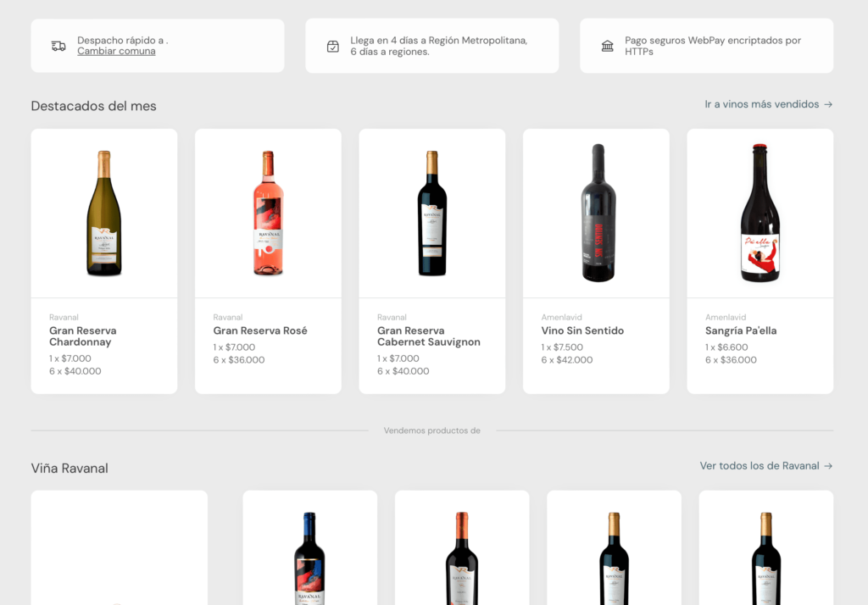Select the Gran Reserva Chardonnay bottle image
This screenshot has width=868, height=605.
(104, 214)
